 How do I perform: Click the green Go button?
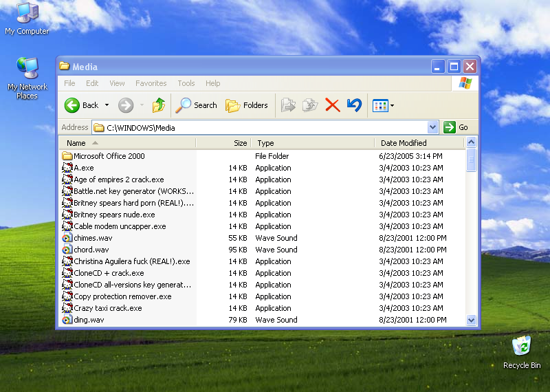(456, 127)
